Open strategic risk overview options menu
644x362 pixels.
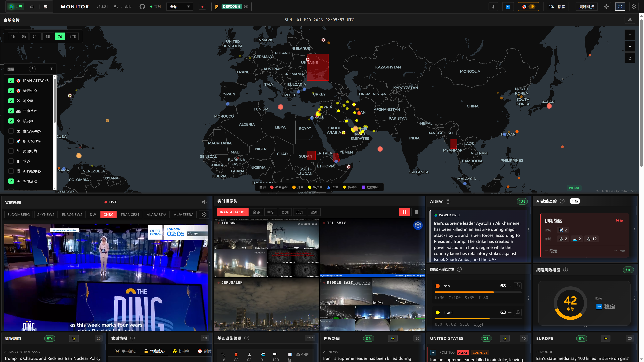tap(634, 298)
